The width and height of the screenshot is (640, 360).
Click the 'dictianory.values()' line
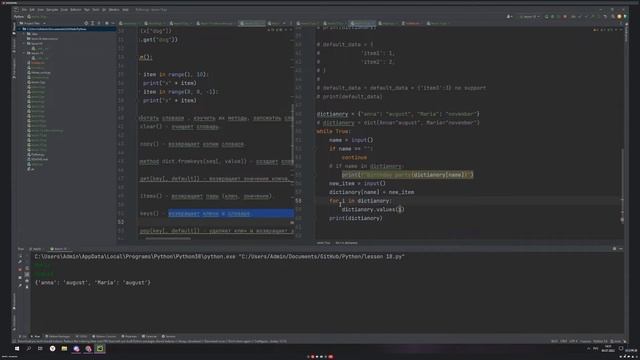tap(373, 209)
